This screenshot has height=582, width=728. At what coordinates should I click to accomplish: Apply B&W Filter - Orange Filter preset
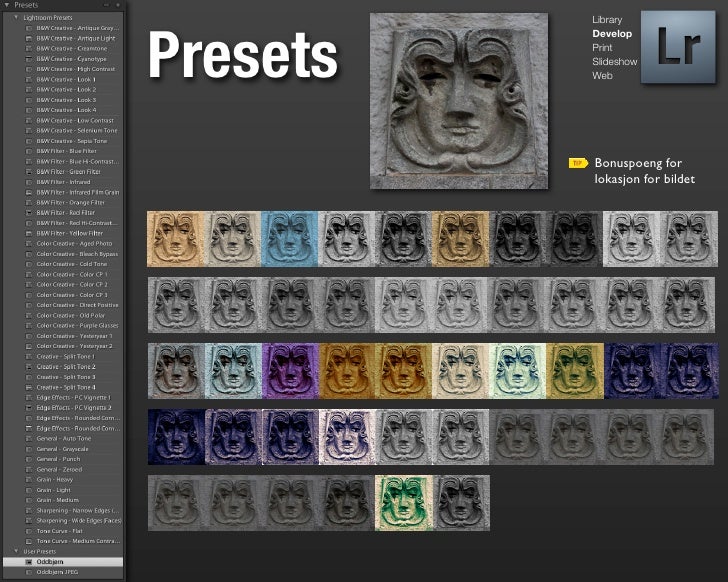(71, 202)
